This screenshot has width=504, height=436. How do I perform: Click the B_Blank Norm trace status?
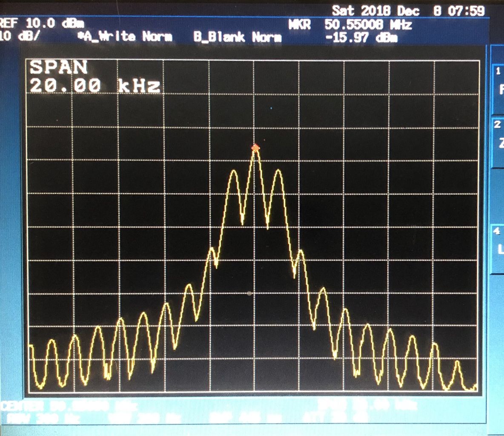point(238,37)
